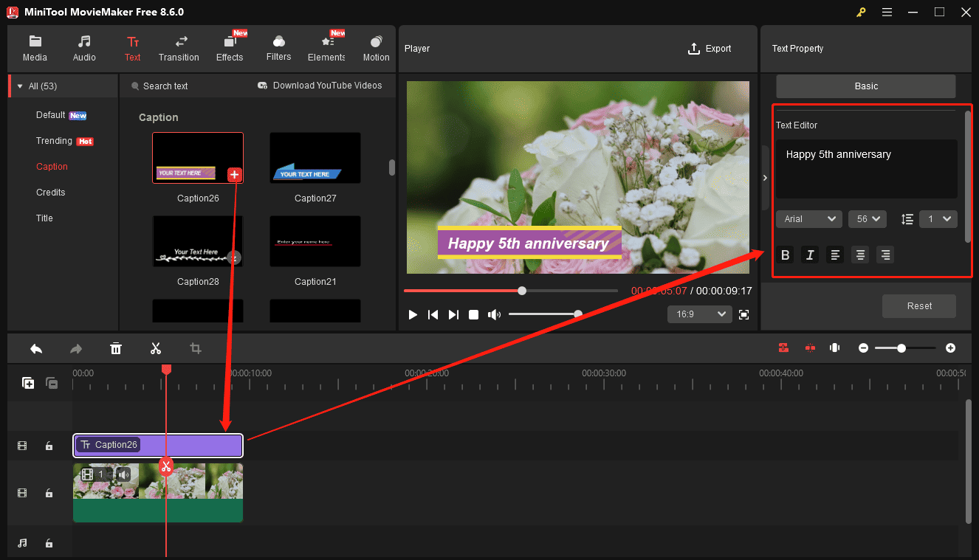
Task: Select the Caption21 thumbnail
Action: coord(315,241)
